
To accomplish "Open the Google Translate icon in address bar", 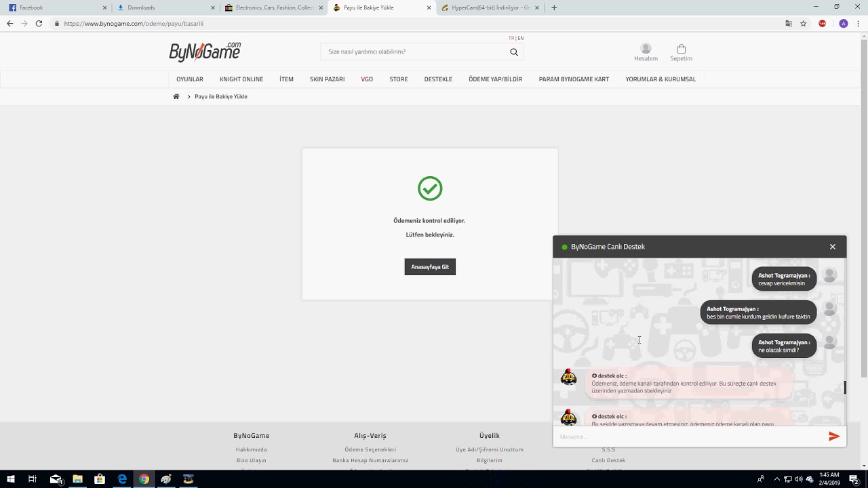I will point(789,23).
